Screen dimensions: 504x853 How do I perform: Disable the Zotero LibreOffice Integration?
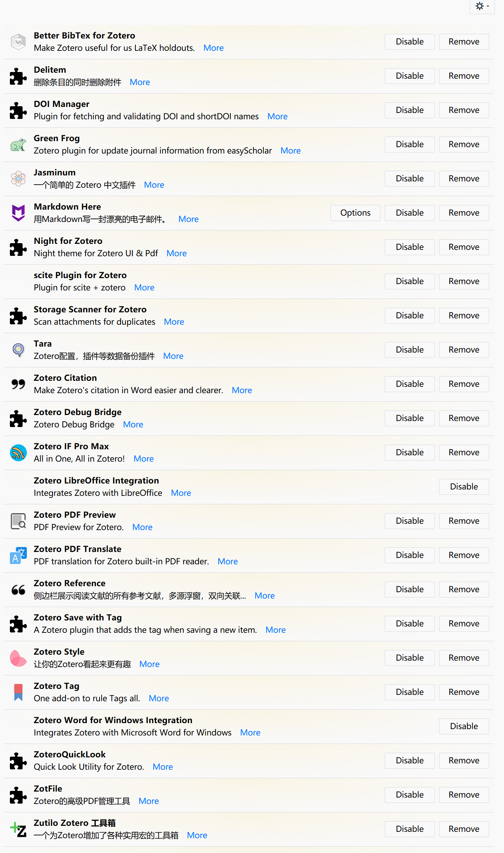463,486
